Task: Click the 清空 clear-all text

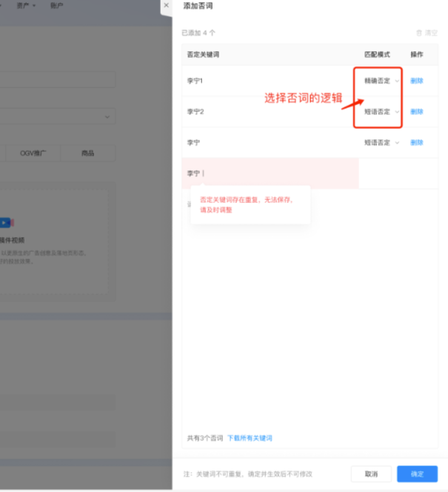Action: (x=431, y=33)
